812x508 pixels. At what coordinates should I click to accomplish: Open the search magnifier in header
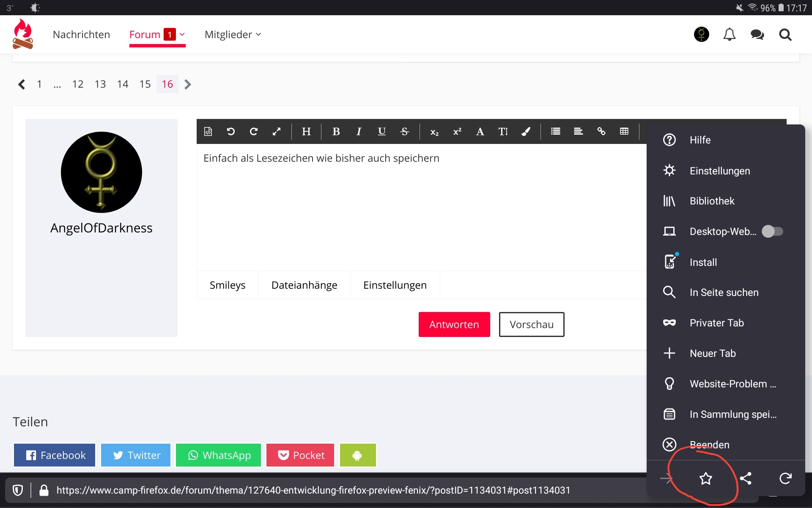(x=785, y=35)
